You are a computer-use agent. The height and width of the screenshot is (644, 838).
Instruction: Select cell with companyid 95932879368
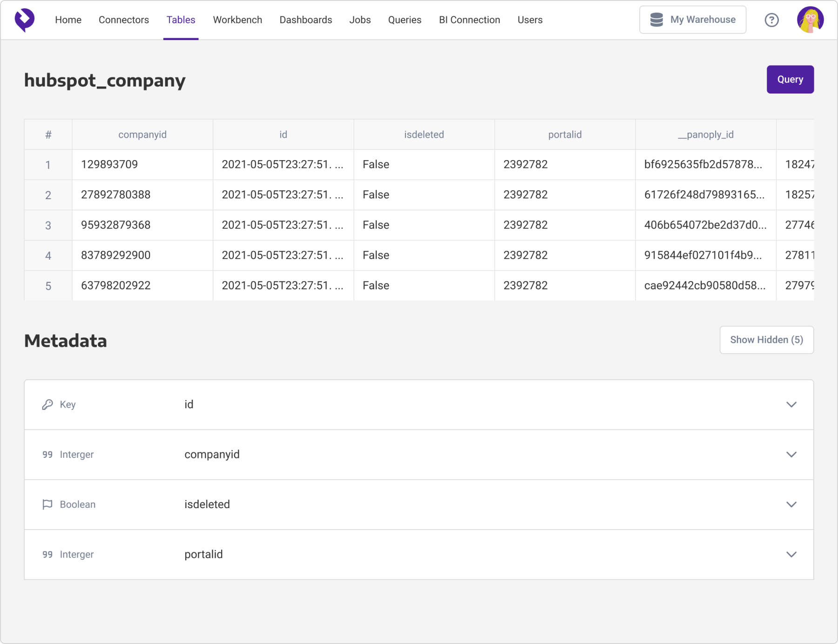pos(142,225)
